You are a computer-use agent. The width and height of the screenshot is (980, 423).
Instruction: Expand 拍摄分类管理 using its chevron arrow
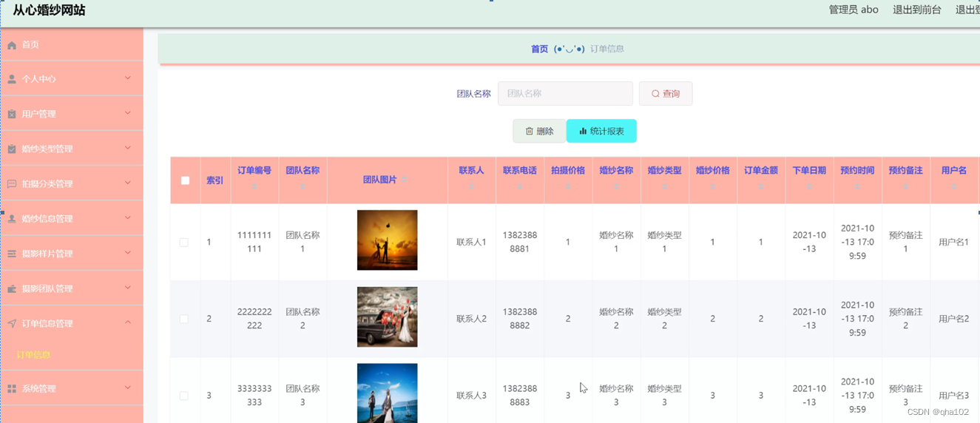(x=128, y=183)
